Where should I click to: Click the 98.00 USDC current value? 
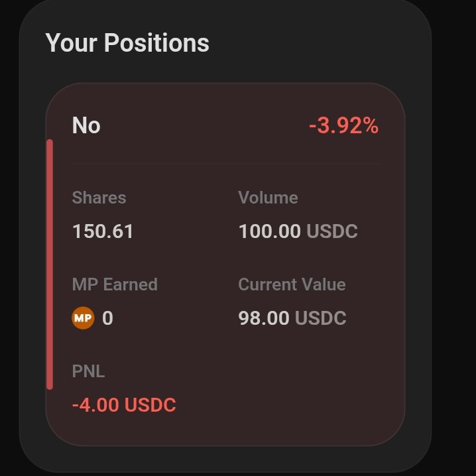pyautogui.click(x=292, y=318)
